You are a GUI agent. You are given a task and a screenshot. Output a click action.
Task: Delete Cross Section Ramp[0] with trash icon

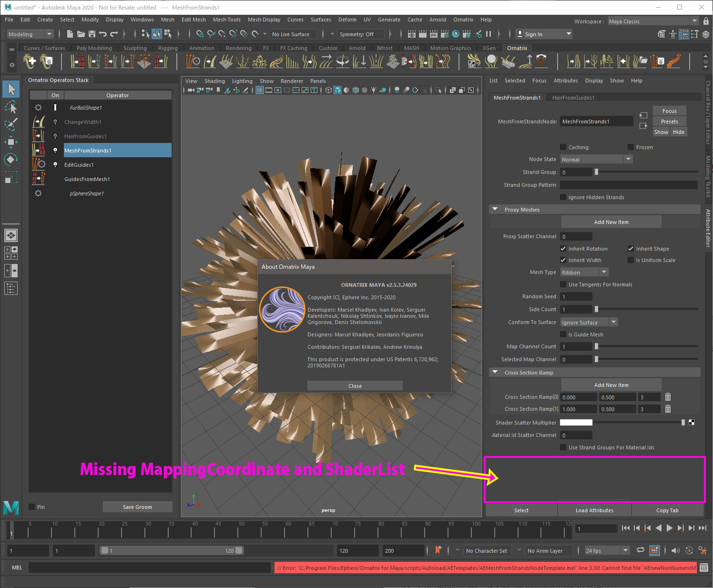(x=668, y=397)
